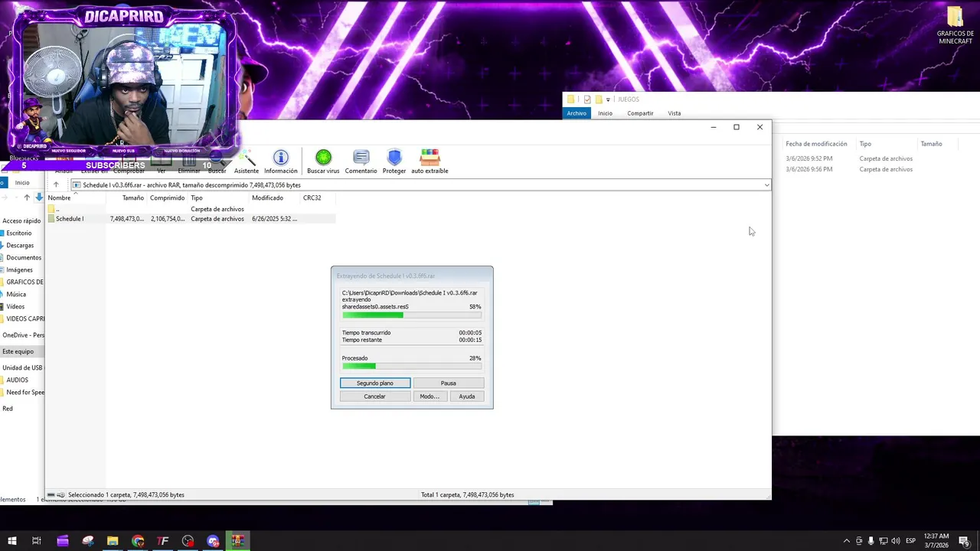Click the archive path field
The height and width of the screenshot is (551, 980).
coord(420,185)
